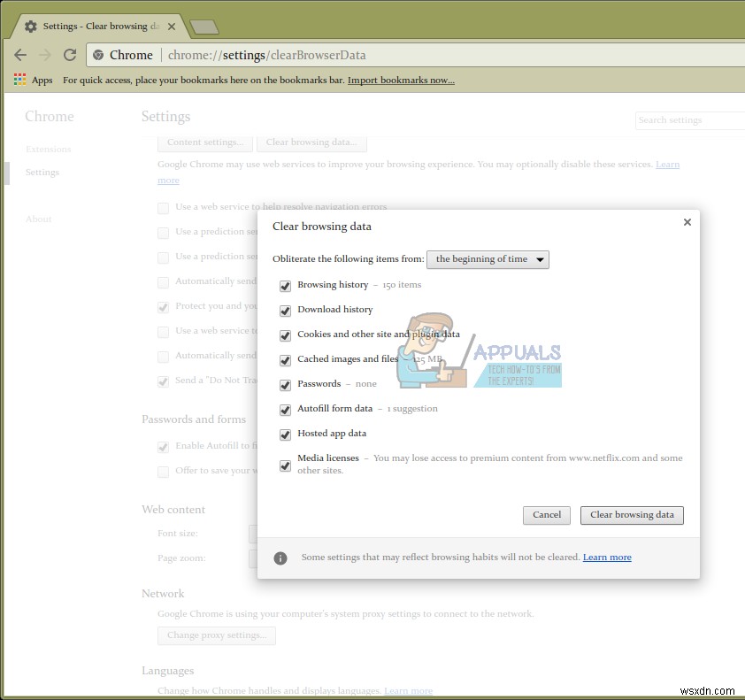The width and height of the screenshot is (745, 700).
Task: Click the Clear browsing data button
Action: point(632,515)
